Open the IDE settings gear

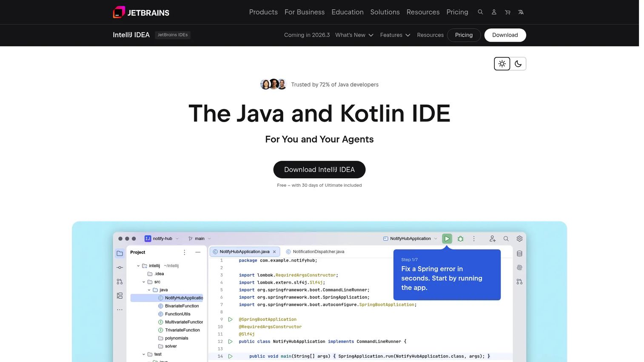coord(519,239)
